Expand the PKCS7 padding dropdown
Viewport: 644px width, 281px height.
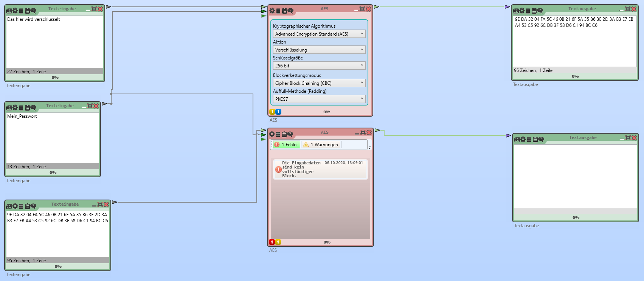coord(319,99)
